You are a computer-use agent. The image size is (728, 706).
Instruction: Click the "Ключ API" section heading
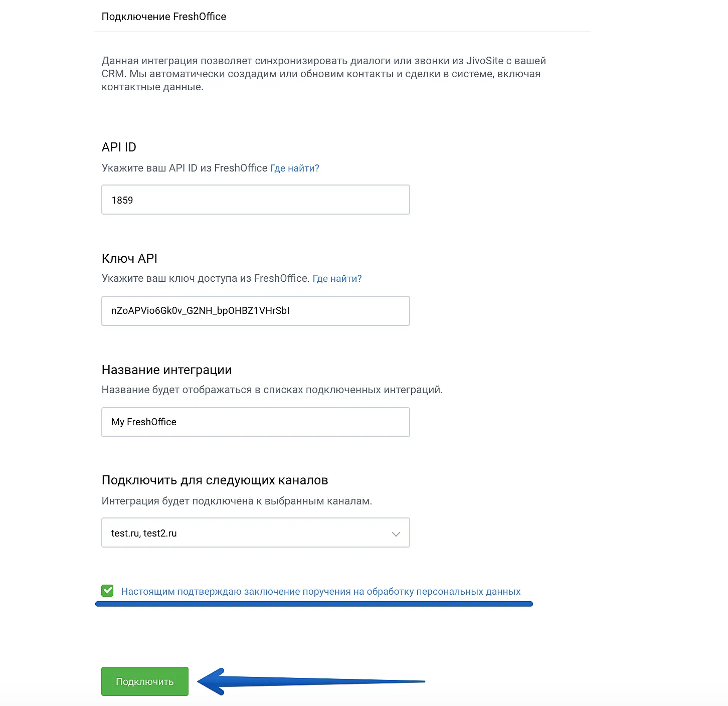coord(129,258)
